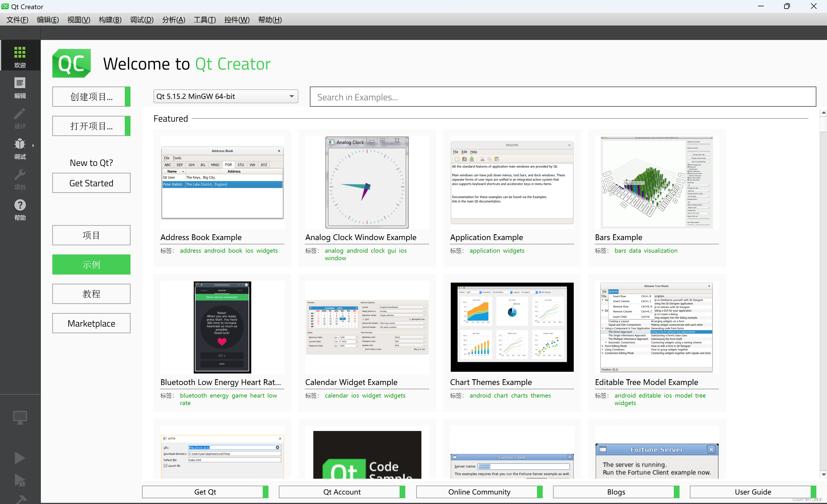
Task: Open the Qt 5.15.2 MinGW 64-bit dropdown
Action: [x=226, y=96]
